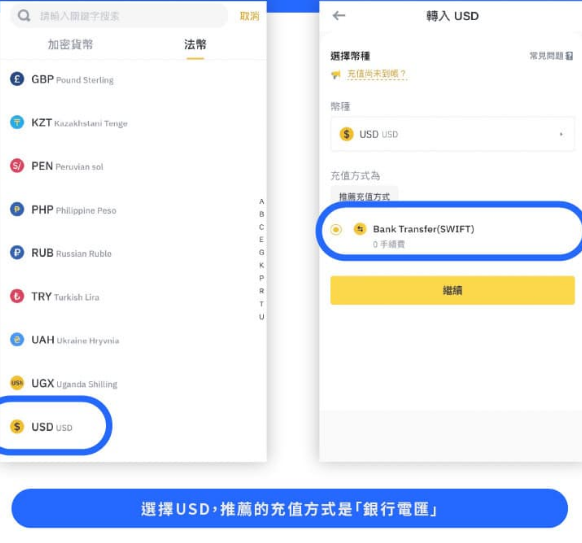Viewport: 582px width, 543px height.
Task: Jump to letter T in index
Action: [262, 304]
